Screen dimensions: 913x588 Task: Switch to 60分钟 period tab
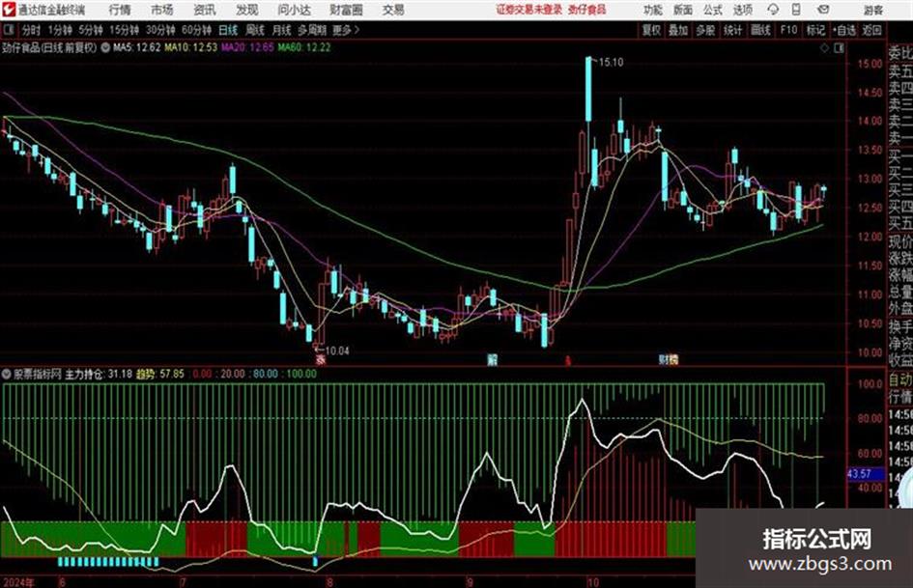click(196, 30)
